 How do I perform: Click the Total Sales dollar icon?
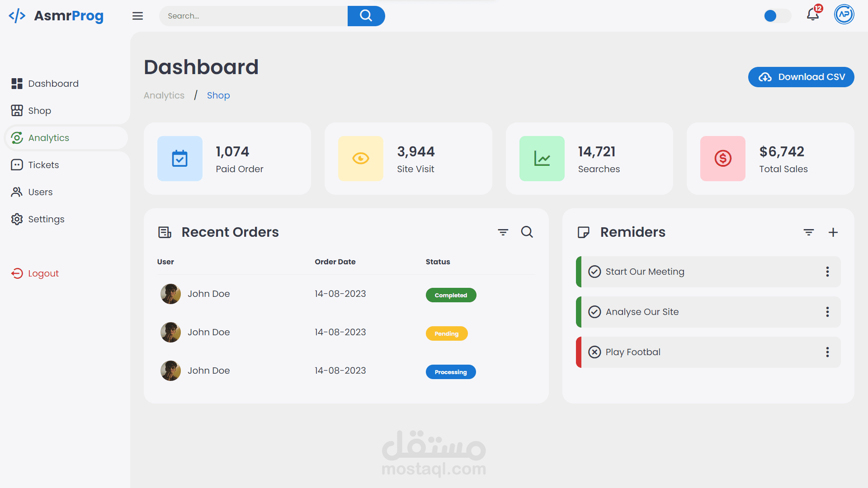coord(723,159)
